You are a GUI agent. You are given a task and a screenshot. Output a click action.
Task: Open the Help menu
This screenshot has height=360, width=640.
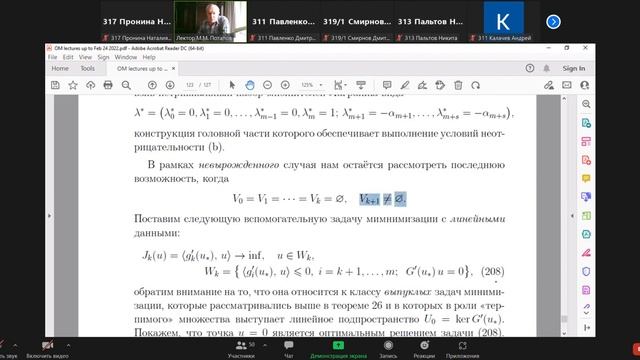[149, 57]
